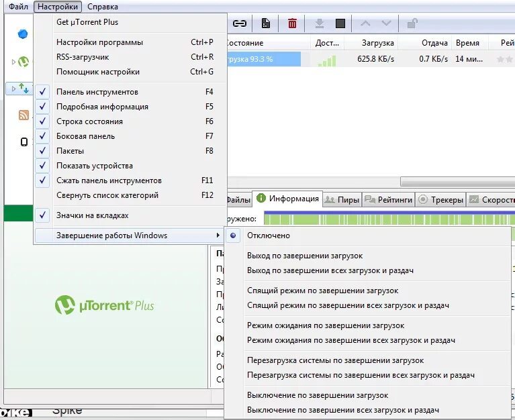This screenshot has width=515, height=420.
Task: Toggle Показать устройства option
Action: (x=131, y=166)
